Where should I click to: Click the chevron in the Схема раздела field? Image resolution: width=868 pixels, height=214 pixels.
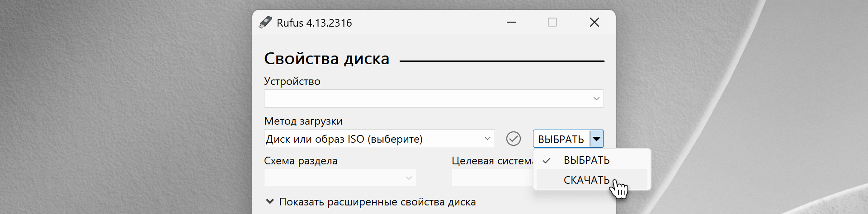[409, 178]
